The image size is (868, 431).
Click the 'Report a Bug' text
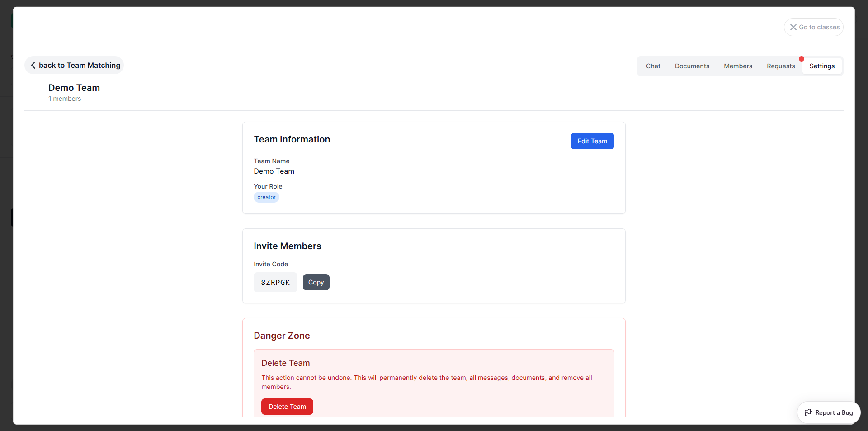[x=834, y=412]
